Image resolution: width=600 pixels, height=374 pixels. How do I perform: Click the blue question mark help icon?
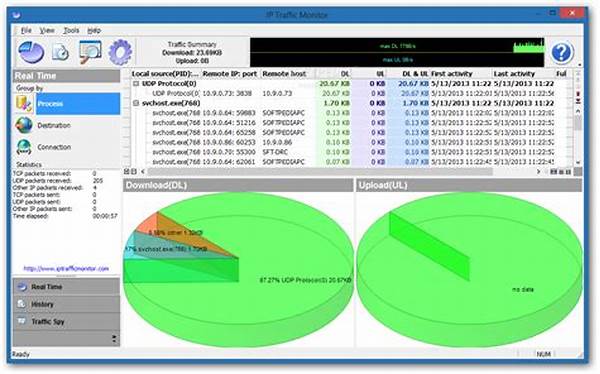pos(562,52)
